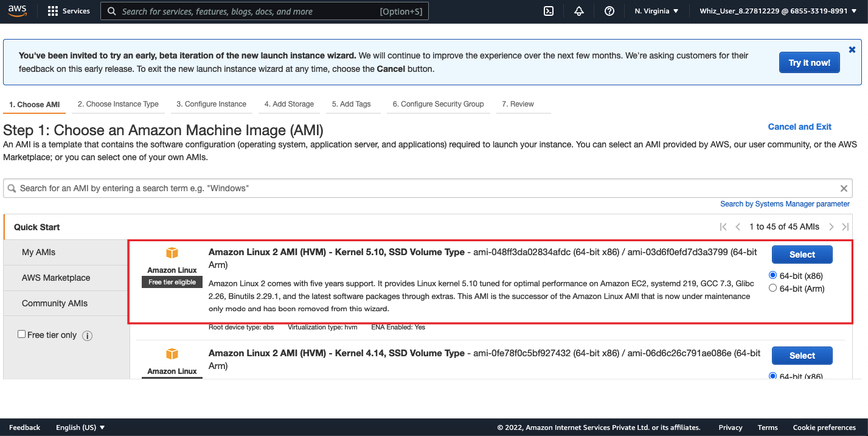Viewport: 868px width, 436px height.
Task: Click the Kernel 4.14 AMI title text
Action: pos(336,353)
